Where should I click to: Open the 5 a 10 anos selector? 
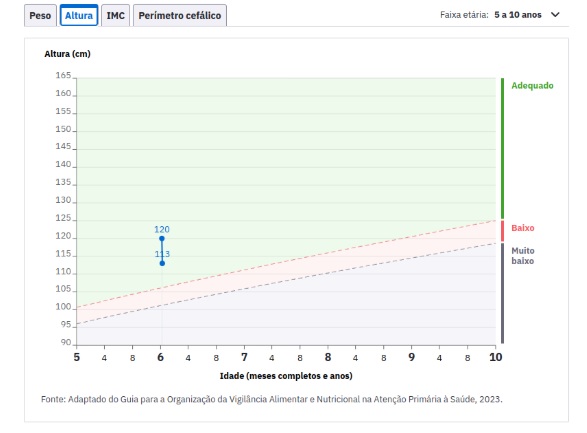coord(518,15)
